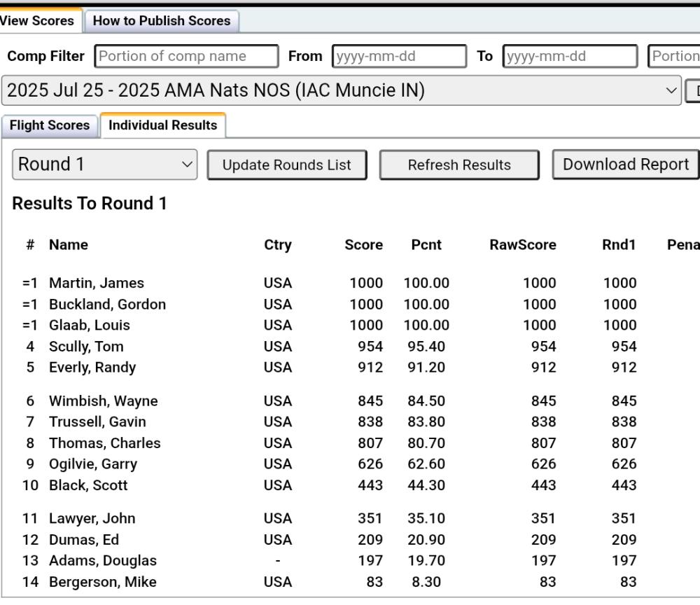Click the rank number 10 for Black, Scott
The width and height of the screenshot is (700, 605).
(30, 485)
